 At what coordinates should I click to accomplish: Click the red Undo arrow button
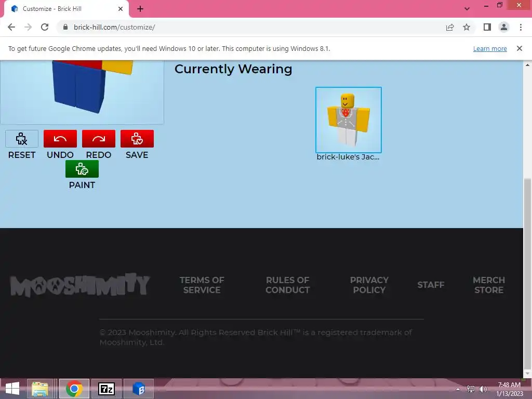click(60, 139)
